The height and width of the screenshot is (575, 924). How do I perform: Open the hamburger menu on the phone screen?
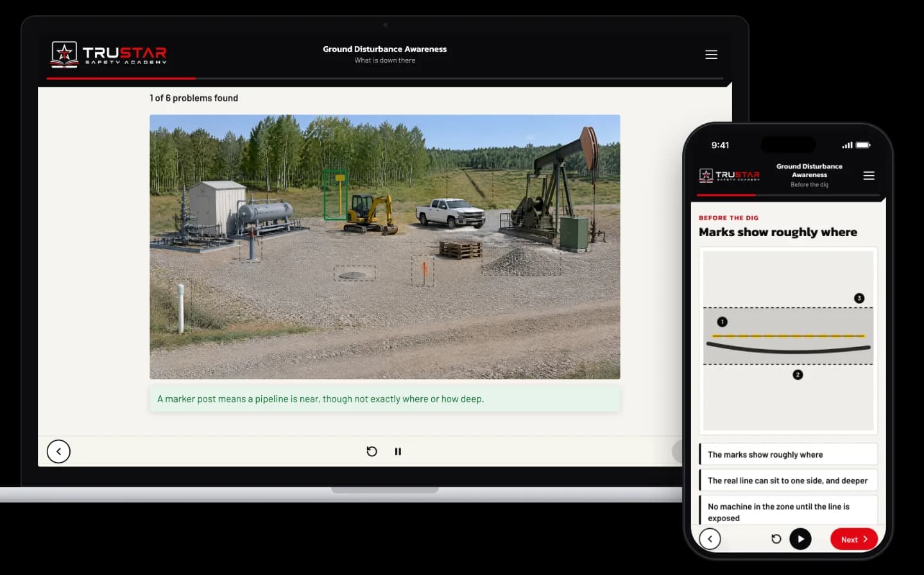[869, 175]
